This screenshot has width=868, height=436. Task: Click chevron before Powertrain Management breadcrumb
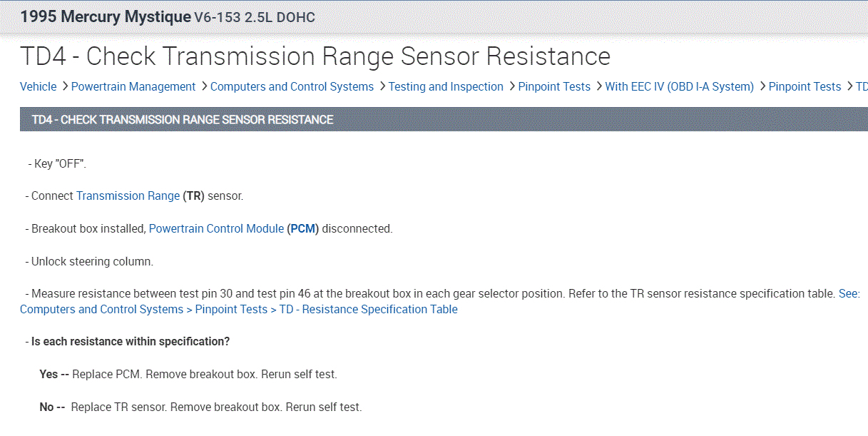tap(64, 86)
